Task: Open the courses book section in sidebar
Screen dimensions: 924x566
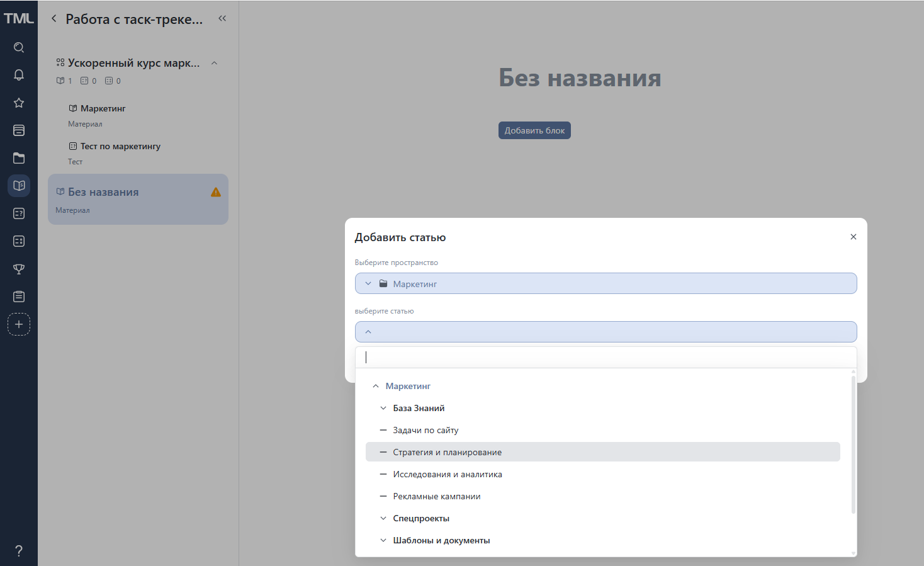Action: click(x=19, y=185)
